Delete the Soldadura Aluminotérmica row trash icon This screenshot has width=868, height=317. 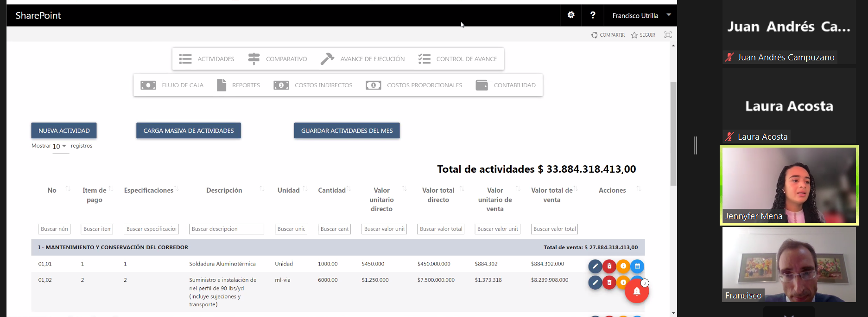click(x=609, y=266)
